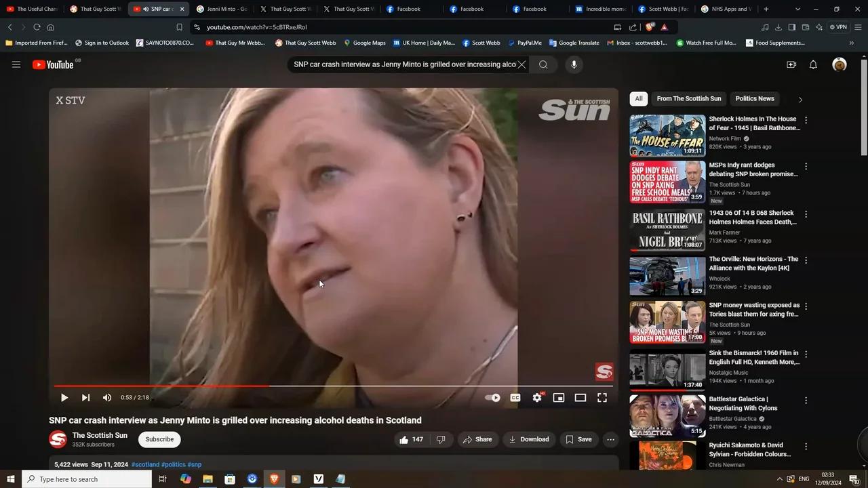Open miniplayer view
868x488 pixels.
coord(558,398)
